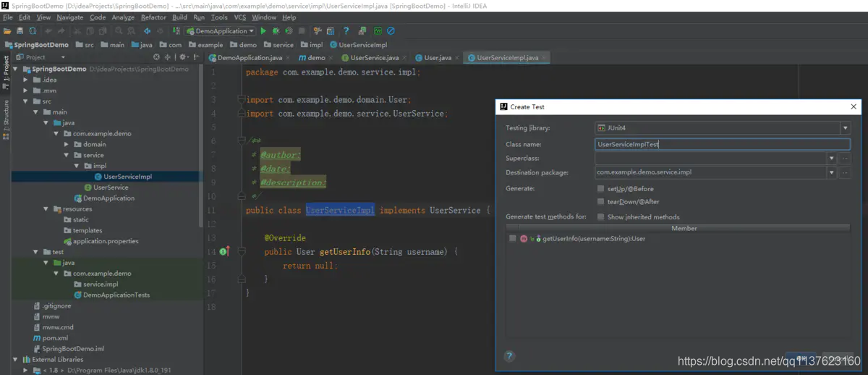This screenshot has height=375, width=868.
Task: Click the example breadcrumb in navigation bar
Action: point(205,45)
